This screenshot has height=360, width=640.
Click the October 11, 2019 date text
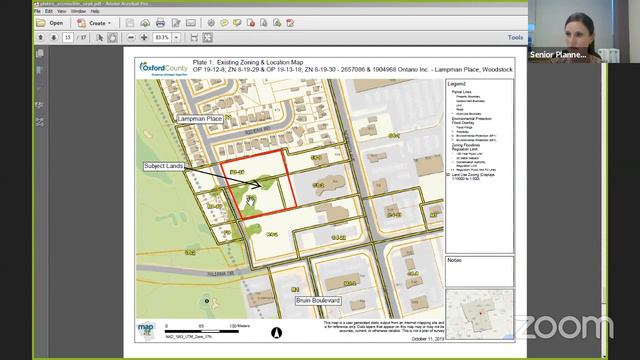tap(428, 339)
